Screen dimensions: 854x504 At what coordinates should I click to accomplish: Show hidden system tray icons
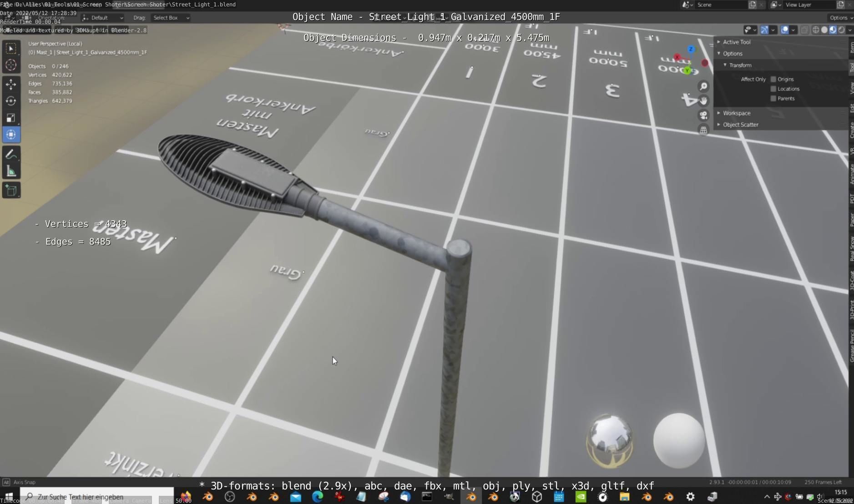pyautogui.click(x=767, y=497)
